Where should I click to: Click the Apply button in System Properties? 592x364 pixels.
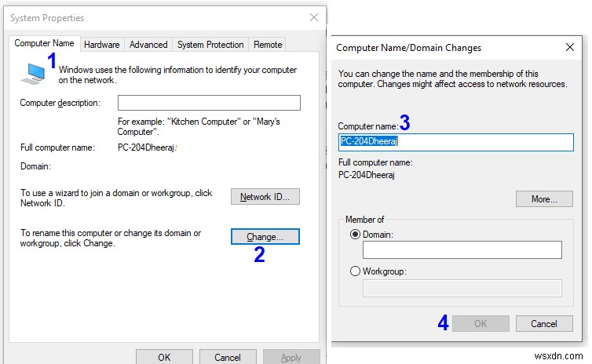coord(291,357)
